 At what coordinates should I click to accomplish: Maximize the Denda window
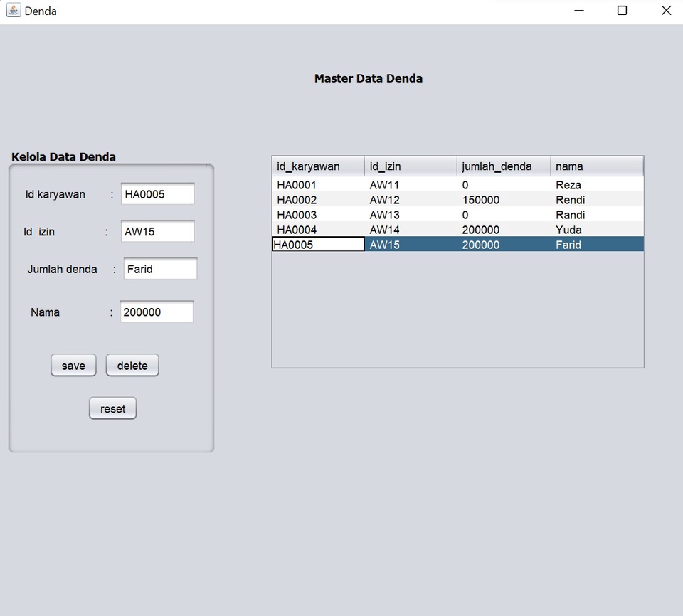coord(622,11)
